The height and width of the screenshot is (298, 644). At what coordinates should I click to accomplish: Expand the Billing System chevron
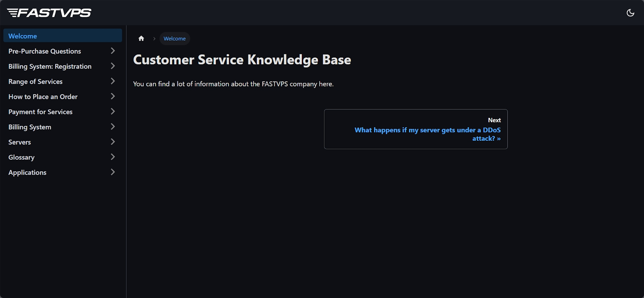(x=113, y=127)
